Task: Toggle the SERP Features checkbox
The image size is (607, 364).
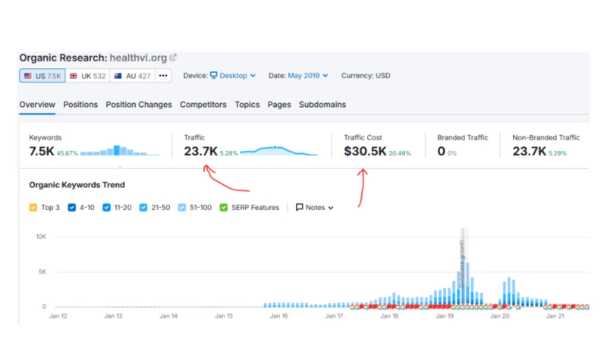Action: tap(224, 207)
